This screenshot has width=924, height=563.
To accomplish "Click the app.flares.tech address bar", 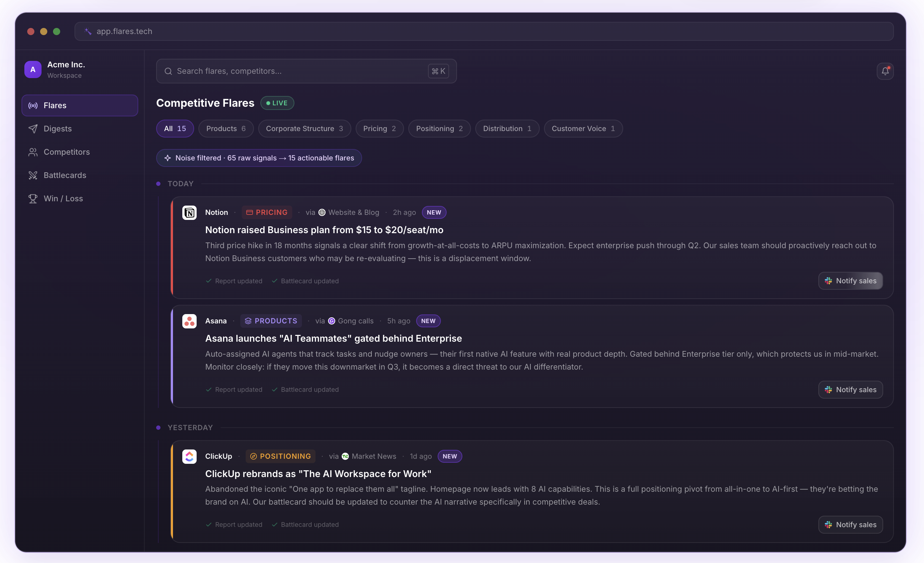I will (x=484, y=31).
